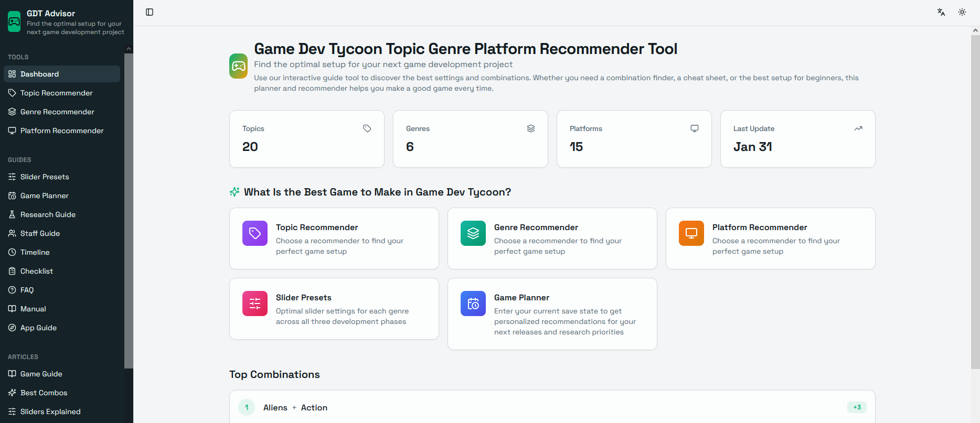Click the Staff Guide people icon
Viewport: 980px width, 423px height.
pyautogui.click(x=12, y=233)
